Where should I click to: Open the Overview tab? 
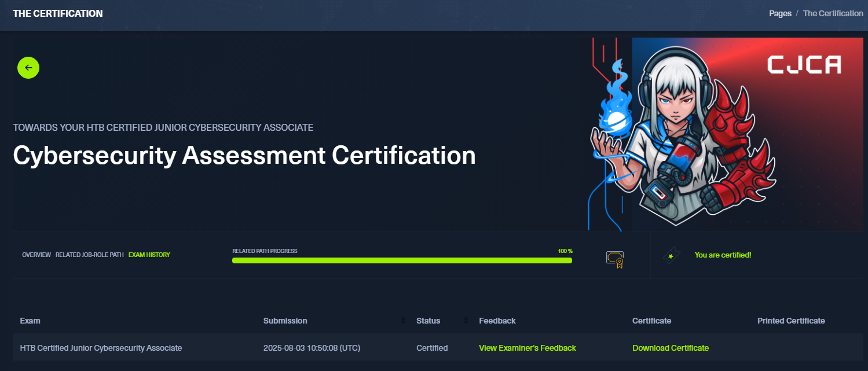pos(36,255)
